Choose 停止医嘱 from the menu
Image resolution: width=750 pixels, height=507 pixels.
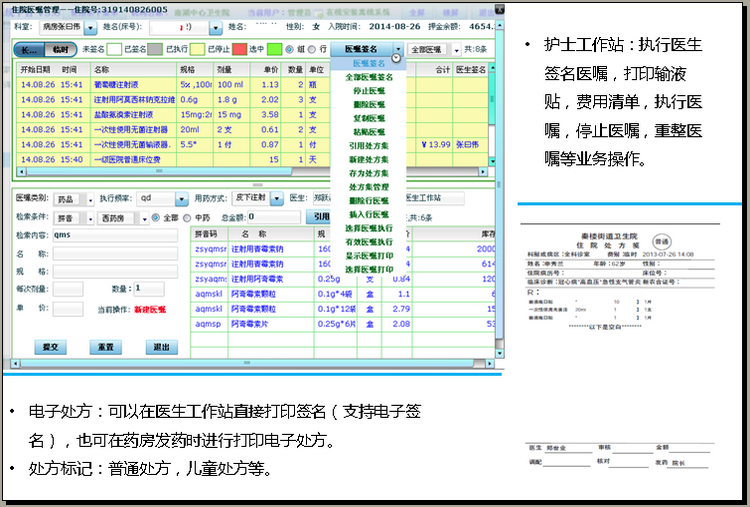point(369,91)
